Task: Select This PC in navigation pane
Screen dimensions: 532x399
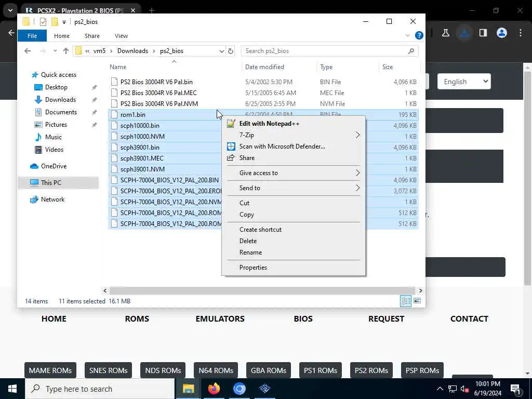Action: 51,182
